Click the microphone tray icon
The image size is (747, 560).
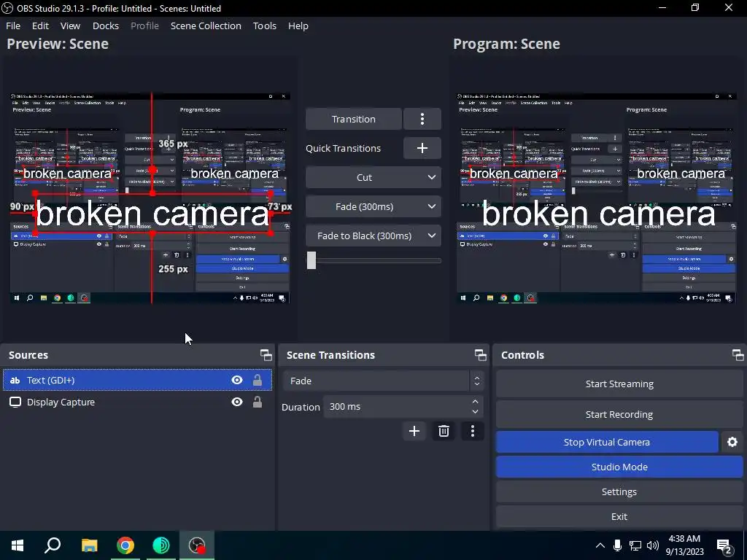(617, 545)
